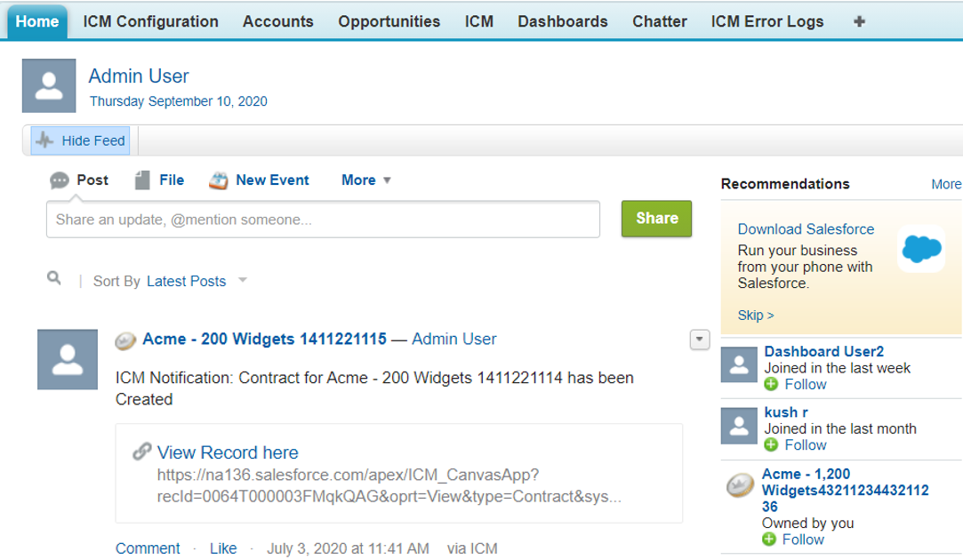This screenshot has height=560, width=963.
Task: Open View Record here link
Action: pos(228,452)
